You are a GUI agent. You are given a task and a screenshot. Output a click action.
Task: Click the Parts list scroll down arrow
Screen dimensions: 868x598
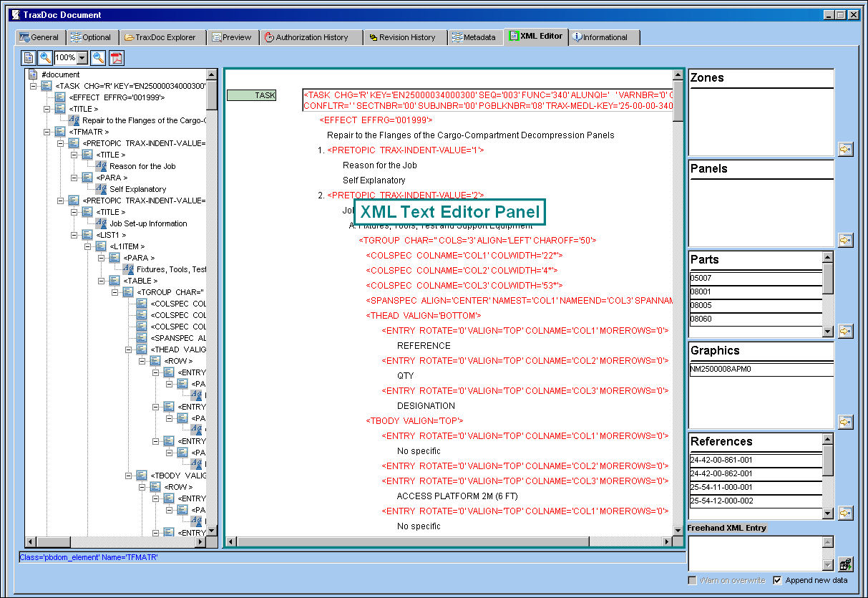tap(828, 332)
